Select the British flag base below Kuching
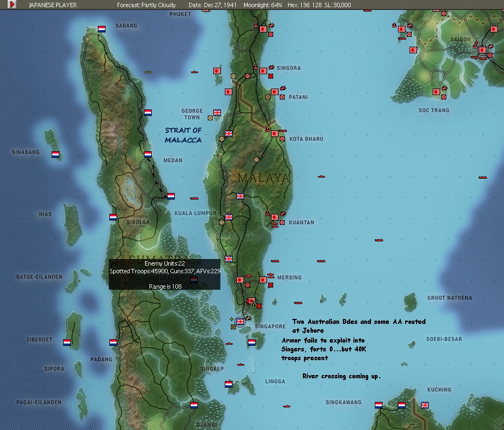 425,405
